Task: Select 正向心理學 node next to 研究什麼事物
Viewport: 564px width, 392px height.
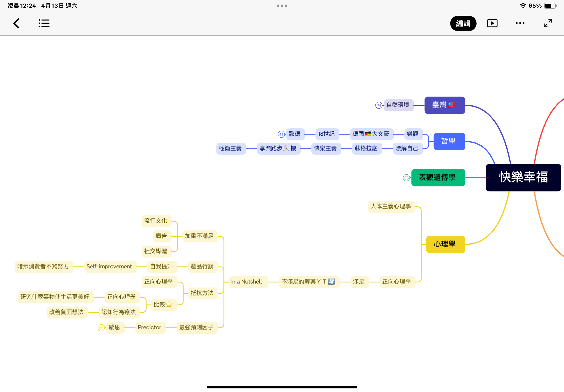Action: point(122,297)
